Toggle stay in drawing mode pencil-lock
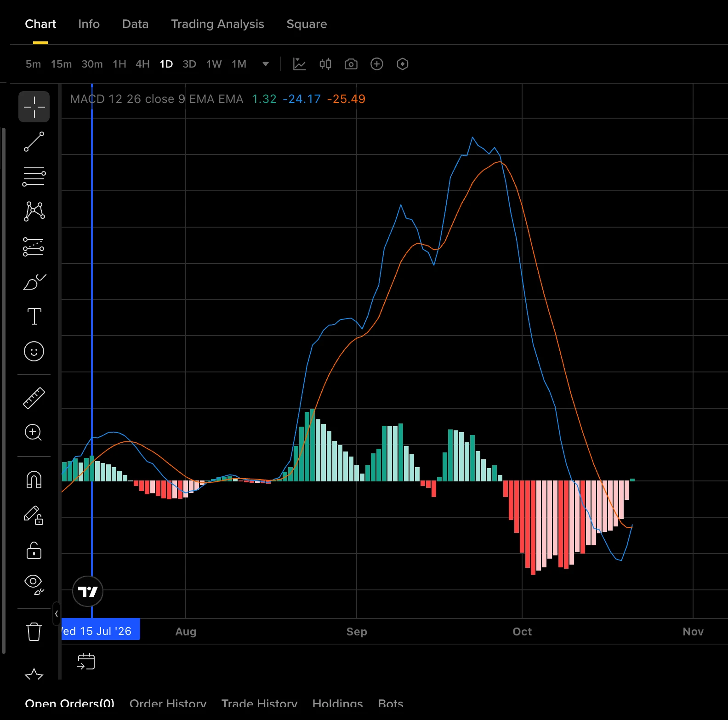 [34, 515]
